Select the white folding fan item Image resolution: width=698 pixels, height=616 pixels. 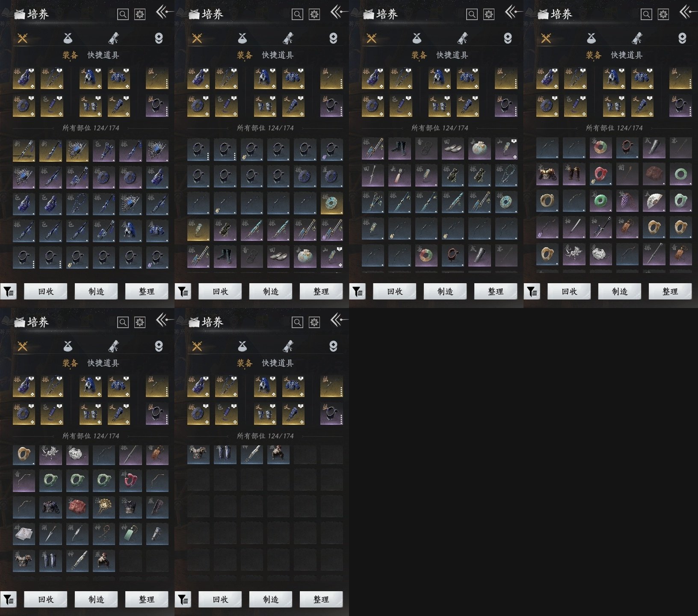[654, 201]
